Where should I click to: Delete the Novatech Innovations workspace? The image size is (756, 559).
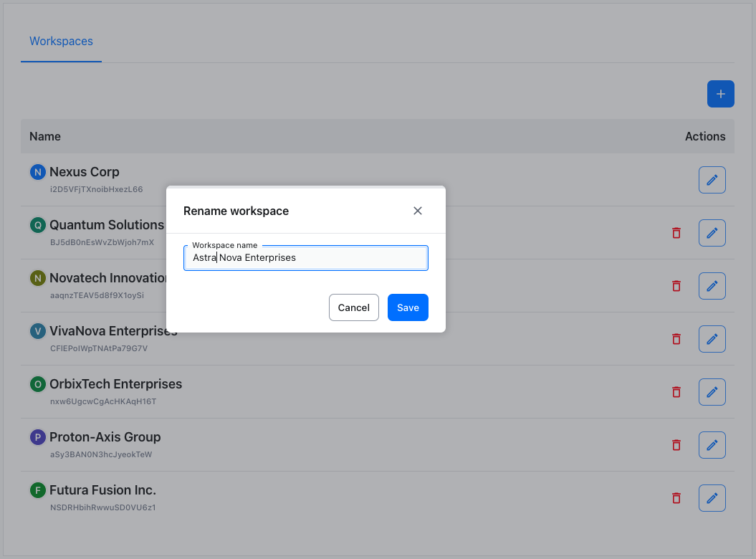pos(676,286)
